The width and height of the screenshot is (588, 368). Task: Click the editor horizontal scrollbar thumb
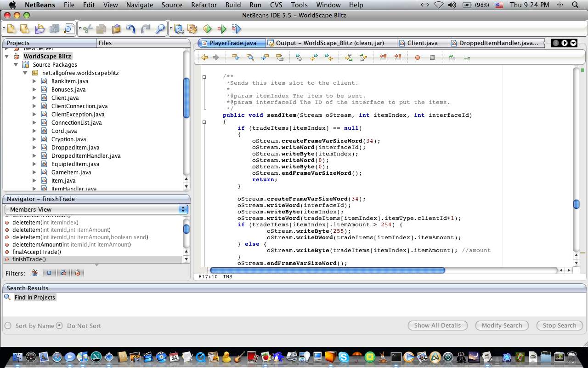coord(327,270)
